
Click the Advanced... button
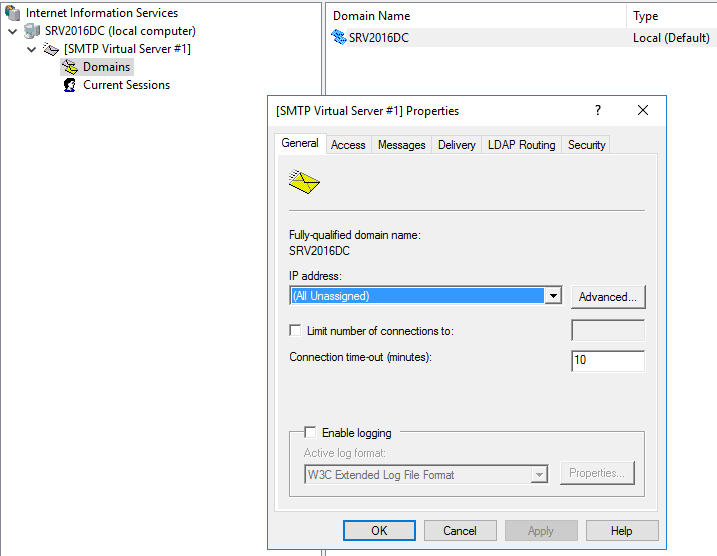click(x=608, y=297)
